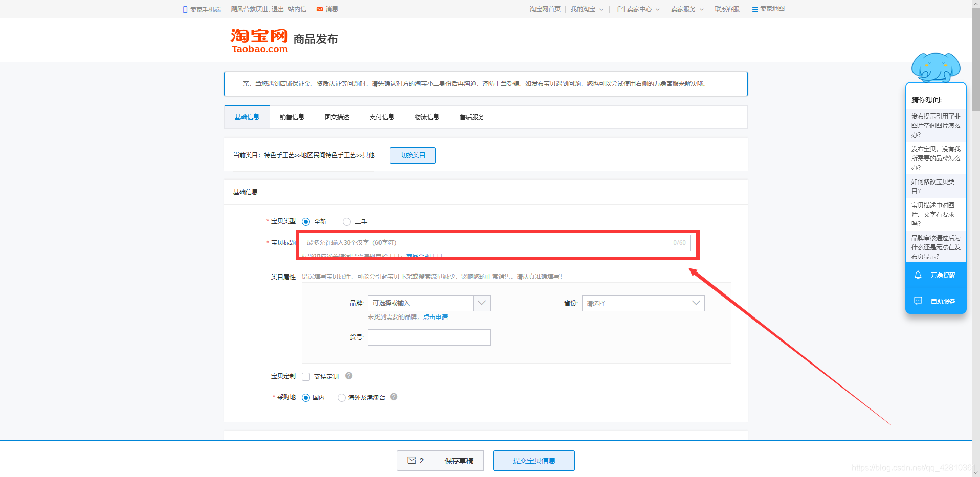The width and height of the screenshot is (980, 477).
Task: Open the 淘宝网首页 link
Action: (545, 9)
